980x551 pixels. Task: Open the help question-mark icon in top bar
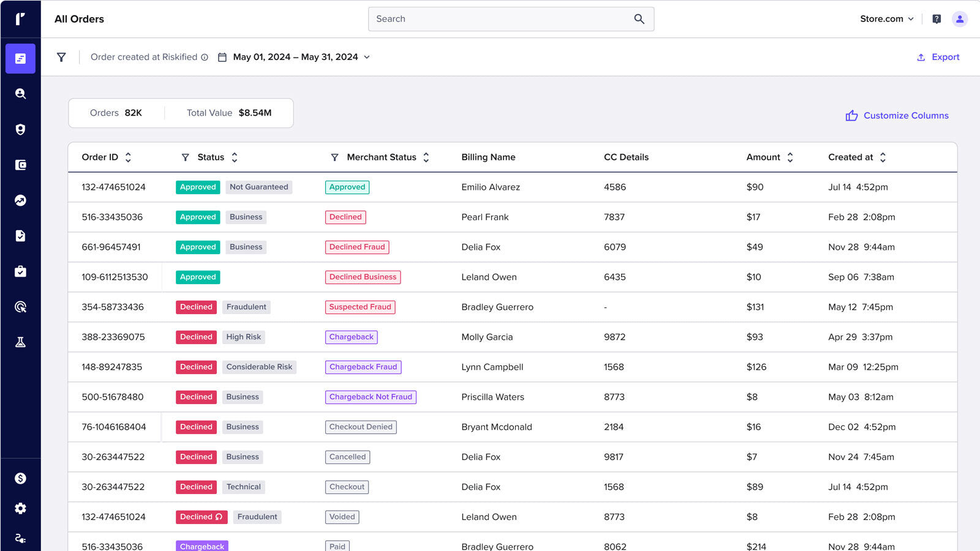pos(937,18)
